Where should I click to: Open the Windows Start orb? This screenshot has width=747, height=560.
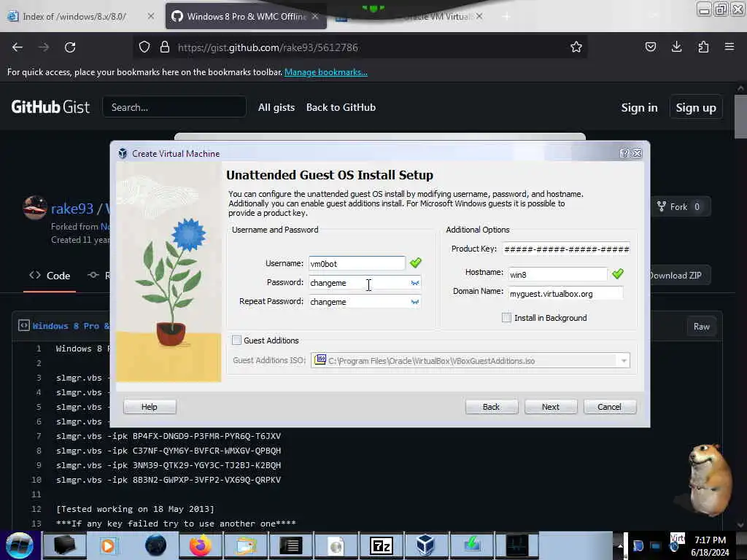coord(20,545)
